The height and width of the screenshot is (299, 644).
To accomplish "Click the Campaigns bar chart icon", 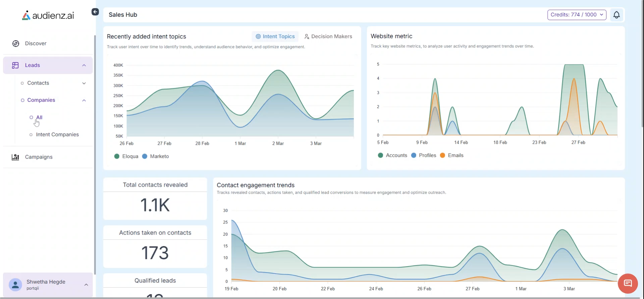I will tap(15, 157).
